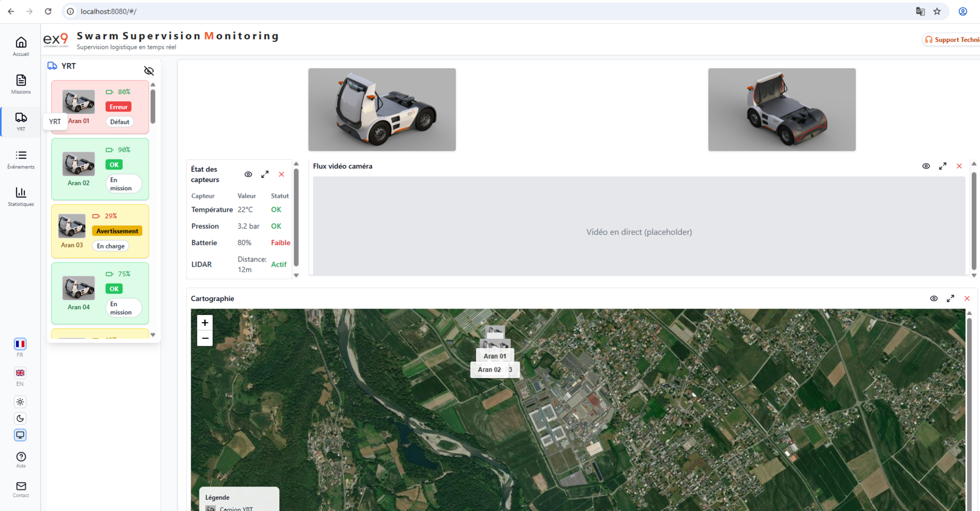
Task: Open the Missions page in sidebar
Action: pyautogui.click(x=21, y=83)
